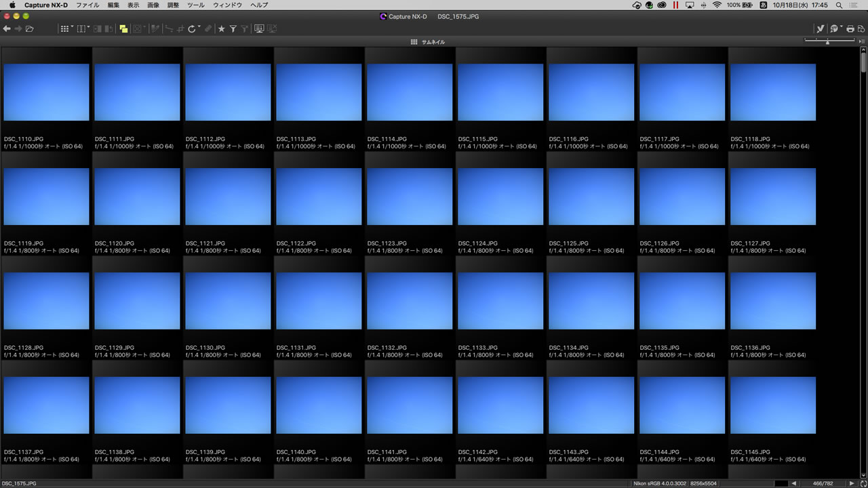Click the filter funnel icon

click(233, 28)
